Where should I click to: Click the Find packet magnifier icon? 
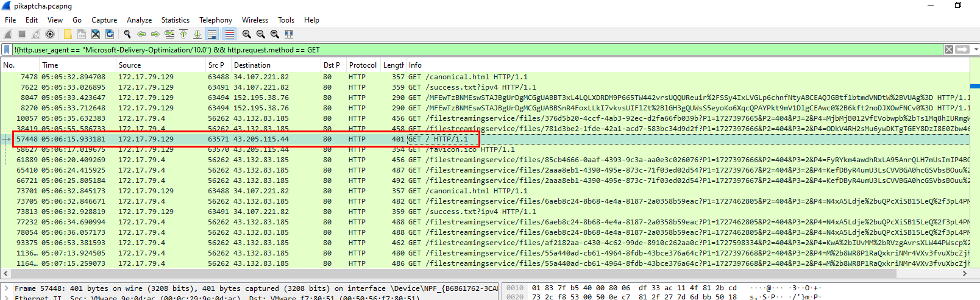tap(127, 34)
